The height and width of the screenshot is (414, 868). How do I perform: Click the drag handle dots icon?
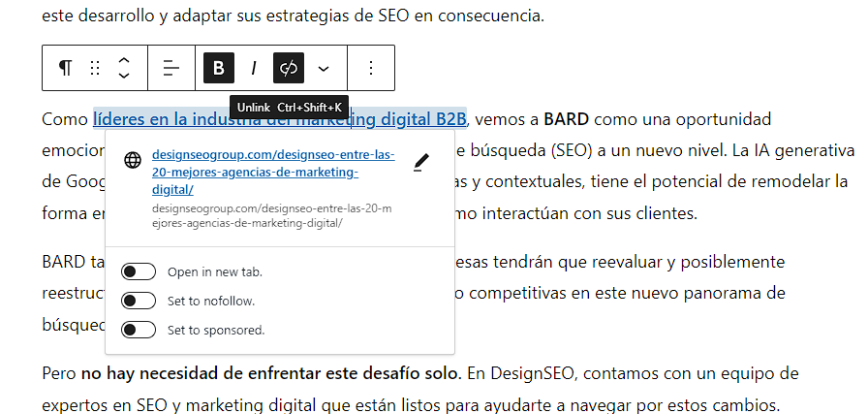click(x=95, y=68)
